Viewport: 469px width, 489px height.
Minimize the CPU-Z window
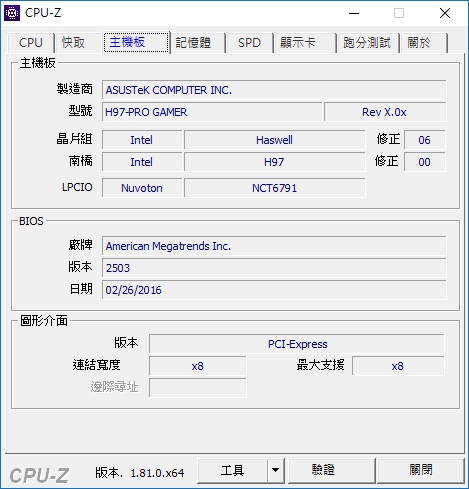pyautogui.click(x=354, y=13)
